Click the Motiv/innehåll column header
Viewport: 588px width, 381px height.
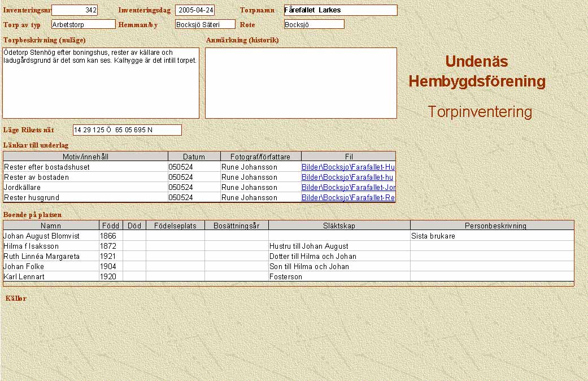(85, 157)
